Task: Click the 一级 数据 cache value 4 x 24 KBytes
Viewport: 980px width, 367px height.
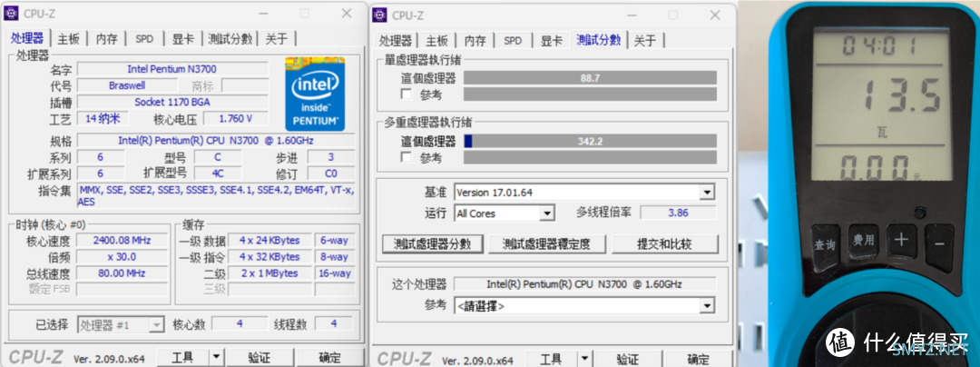Action: click(269, 240)
